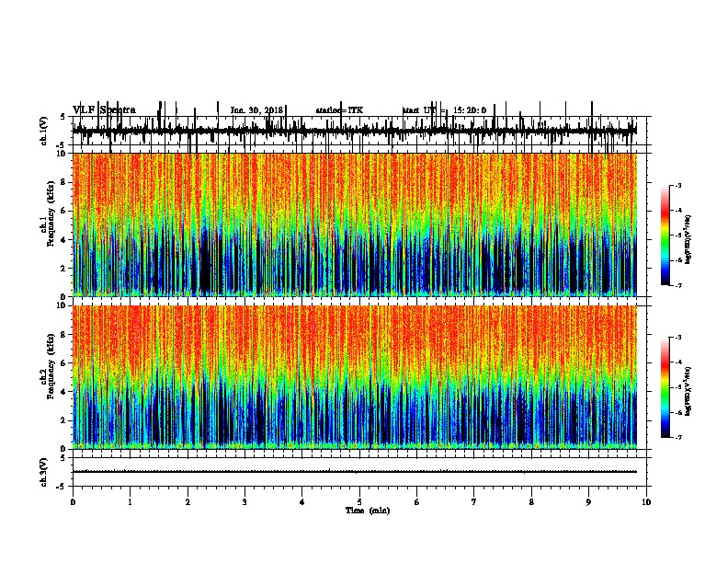The image size is (728, 563).
Task: Click the "Time (min)" axis title
Action: [368, 511]
